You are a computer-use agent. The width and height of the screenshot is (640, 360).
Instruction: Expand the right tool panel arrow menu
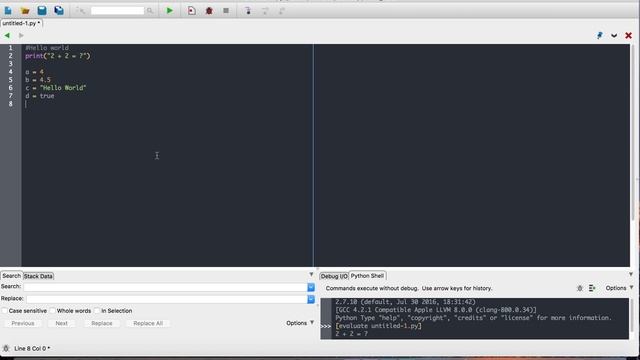click(631, 274)
